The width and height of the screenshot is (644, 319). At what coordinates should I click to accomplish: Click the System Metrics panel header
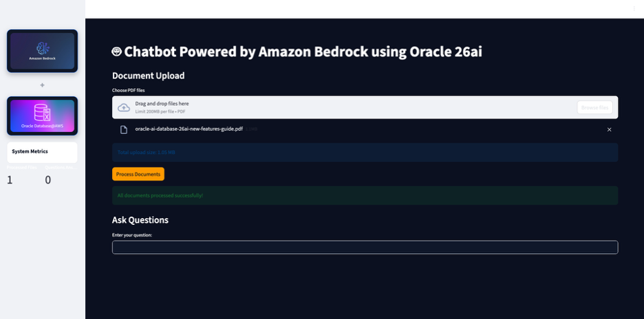[30, 151]
